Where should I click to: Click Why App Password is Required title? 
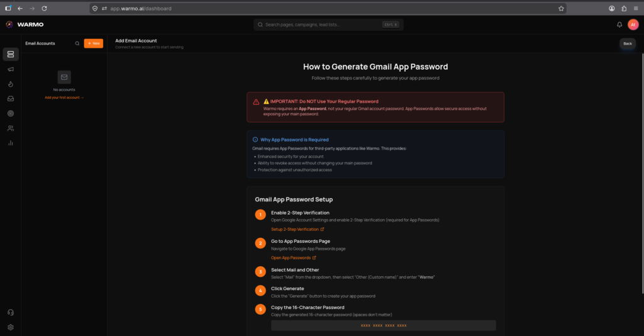coord(294,140)
